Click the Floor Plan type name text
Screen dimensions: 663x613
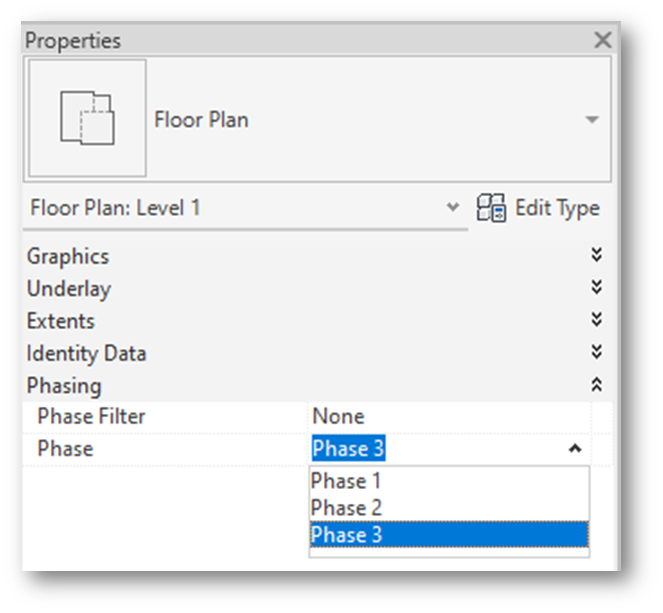coord(201,120)
